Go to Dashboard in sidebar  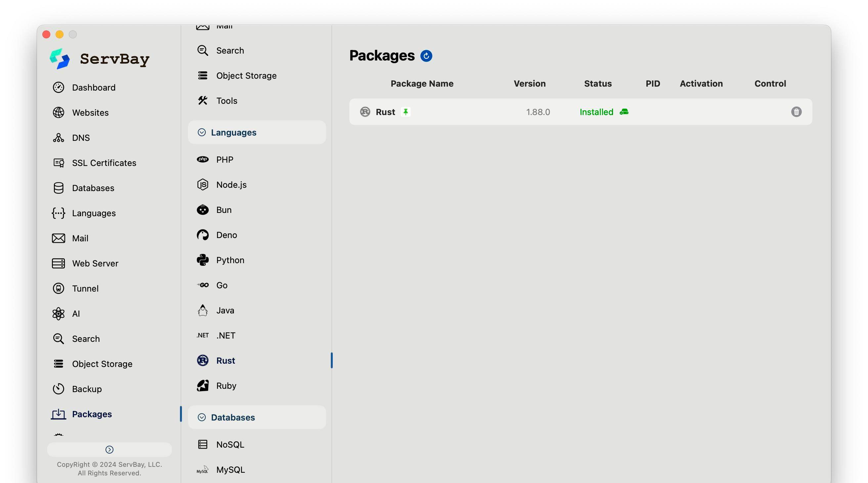(93, 88)
